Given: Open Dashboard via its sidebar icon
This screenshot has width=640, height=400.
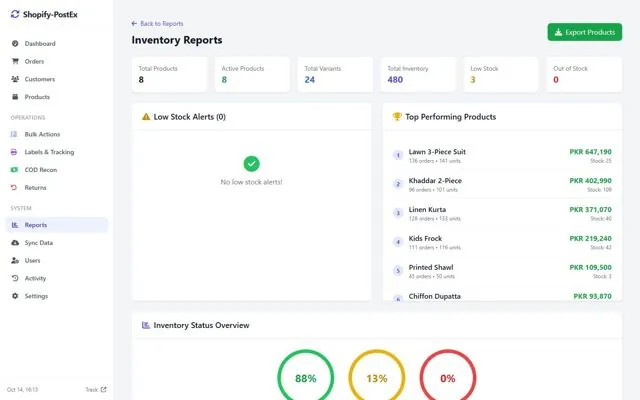Looking at the screenshot, I should click(x=15, y=44).
